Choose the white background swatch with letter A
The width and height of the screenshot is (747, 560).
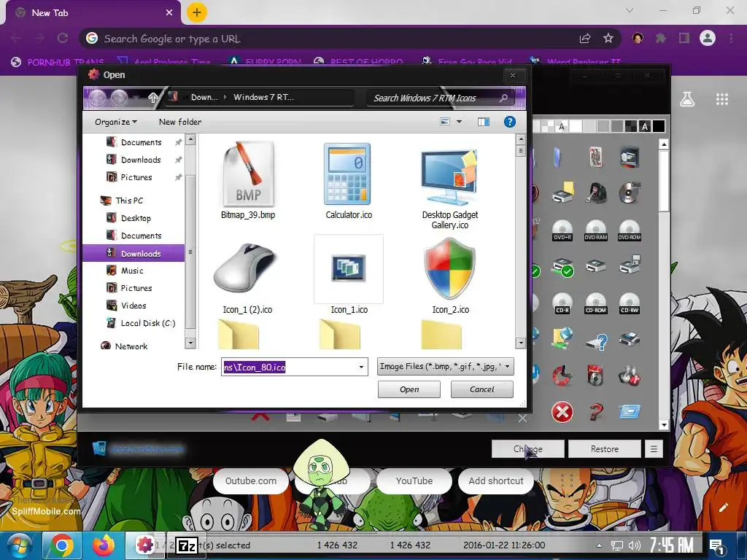562,126
